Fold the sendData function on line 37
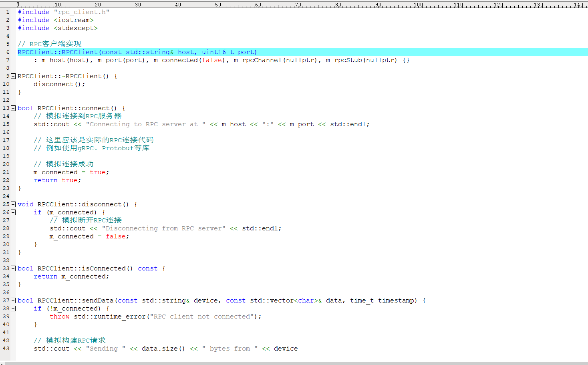The image size is (588, 365). (13, 300)
